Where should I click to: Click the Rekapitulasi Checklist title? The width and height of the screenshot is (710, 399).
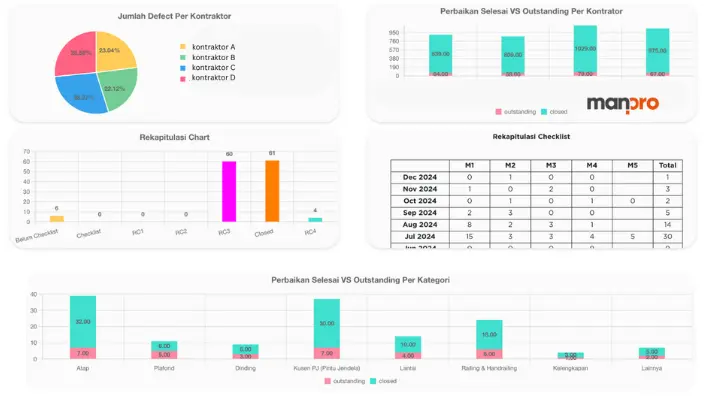coord(531,136)
